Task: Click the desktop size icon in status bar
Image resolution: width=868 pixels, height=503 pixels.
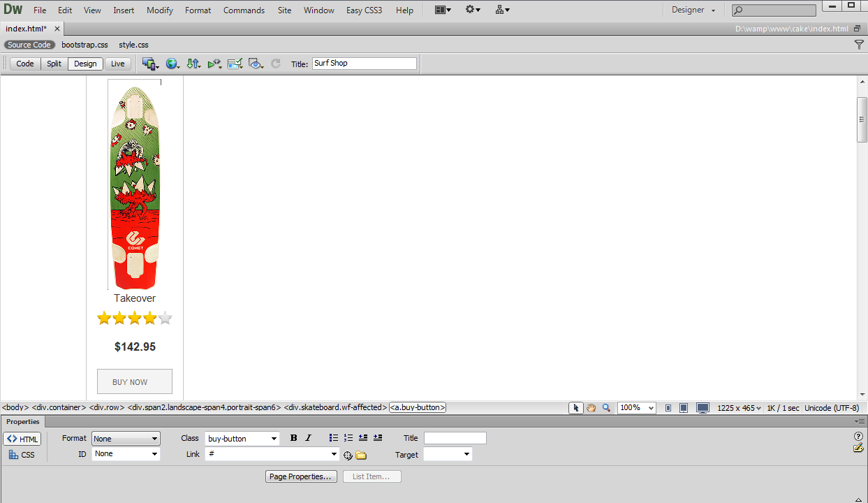Action: coord(703,408)
